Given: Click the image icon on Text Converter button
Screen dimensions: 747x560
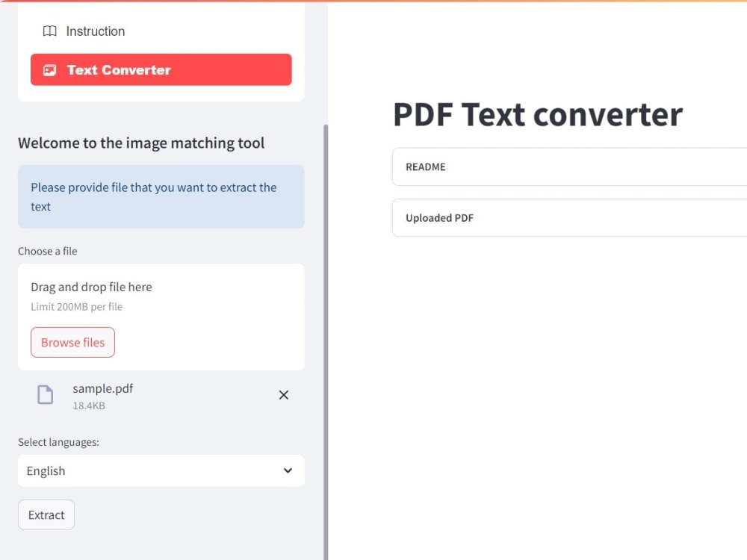Looking at the screenshot, I should coord(49,69).
